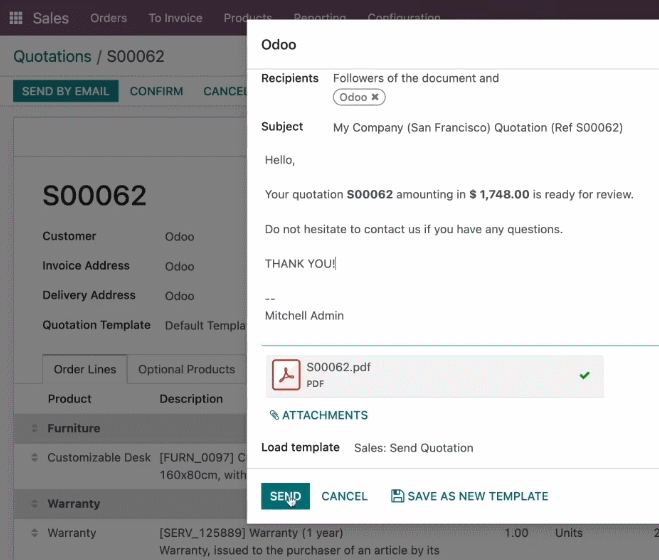
Task: Click the Warranty product row drag handle
Action: (34, 533)
